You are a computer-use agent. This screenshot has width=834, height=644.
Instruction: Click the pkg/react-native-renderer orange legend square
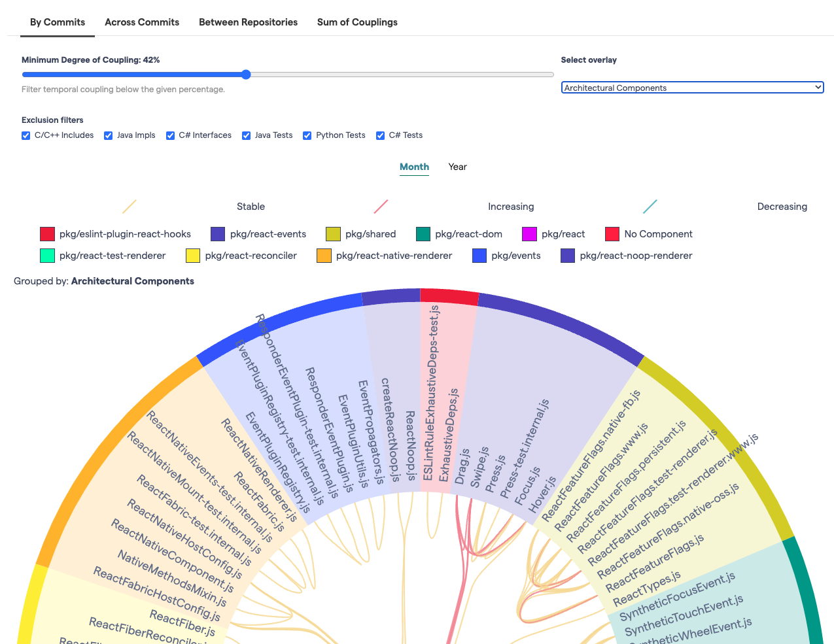(324, 256)
